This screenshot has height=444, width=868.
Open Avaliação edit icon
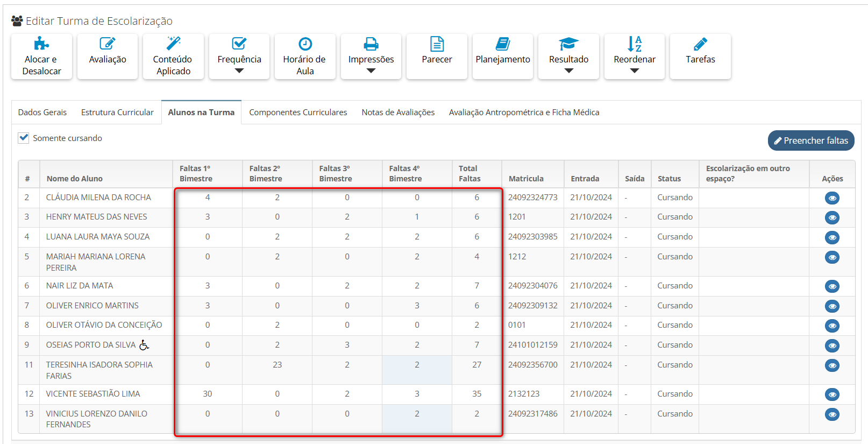[x=108, y=44]
